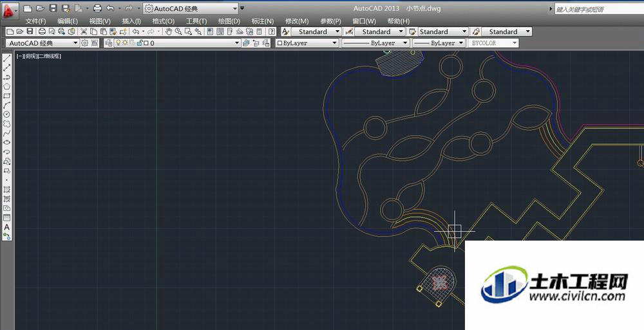Expand quick access toolbar customize arrow
This screenshot has width=644, height=330.
242,8
